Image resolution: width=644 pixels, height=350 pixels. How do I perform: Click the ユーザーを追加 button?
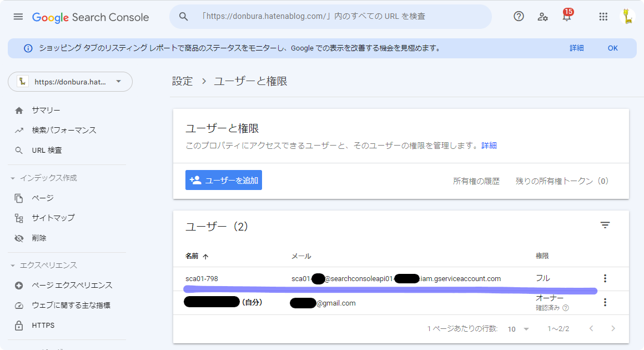223,180
